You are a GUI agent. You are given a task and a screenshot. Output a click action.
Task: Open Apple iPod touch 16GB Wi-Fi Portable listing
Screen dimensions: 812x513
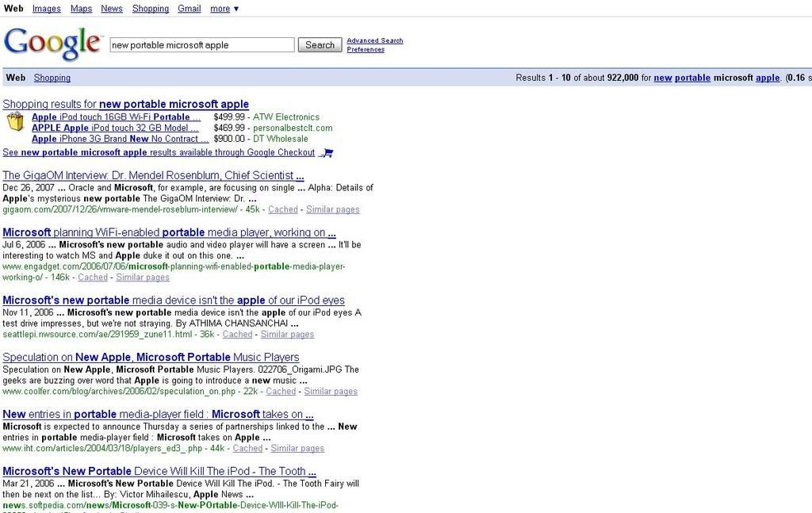click(116, 117)
